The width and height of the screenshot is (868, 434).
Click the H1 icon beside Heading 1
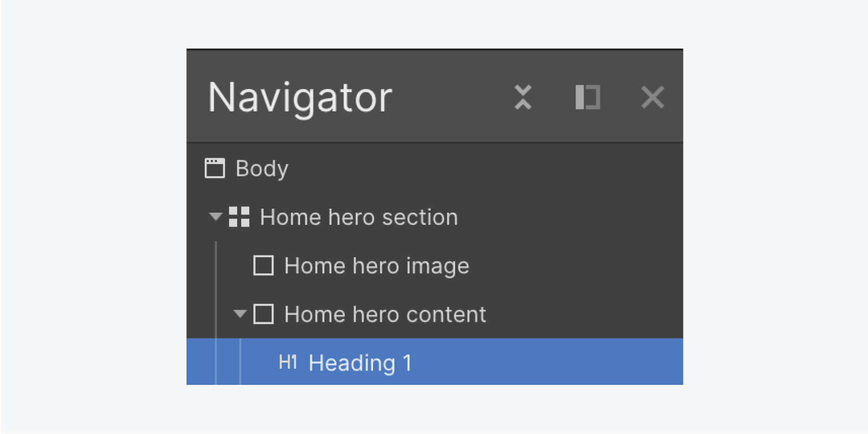point(288,362)
